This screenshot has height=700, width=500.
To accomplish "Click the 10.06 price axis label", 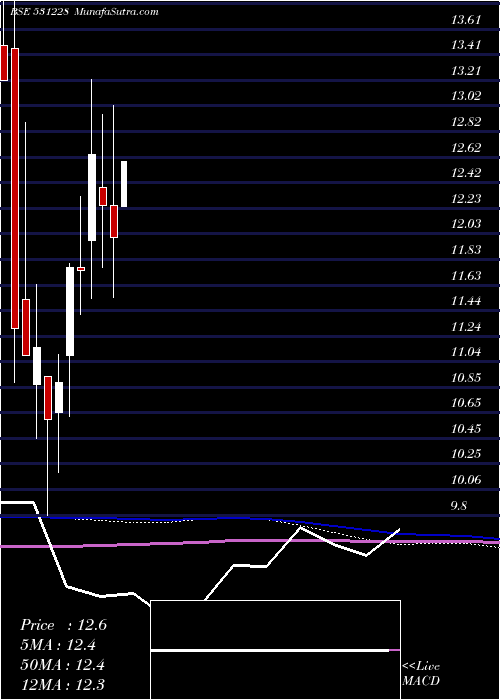I will pos(466,480).
